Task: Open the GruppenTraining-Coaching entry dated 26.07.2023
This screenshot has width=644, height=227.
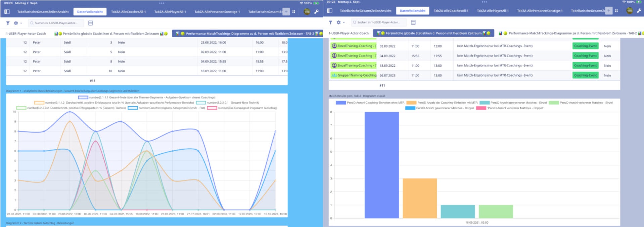Action: tap(354, 75)
